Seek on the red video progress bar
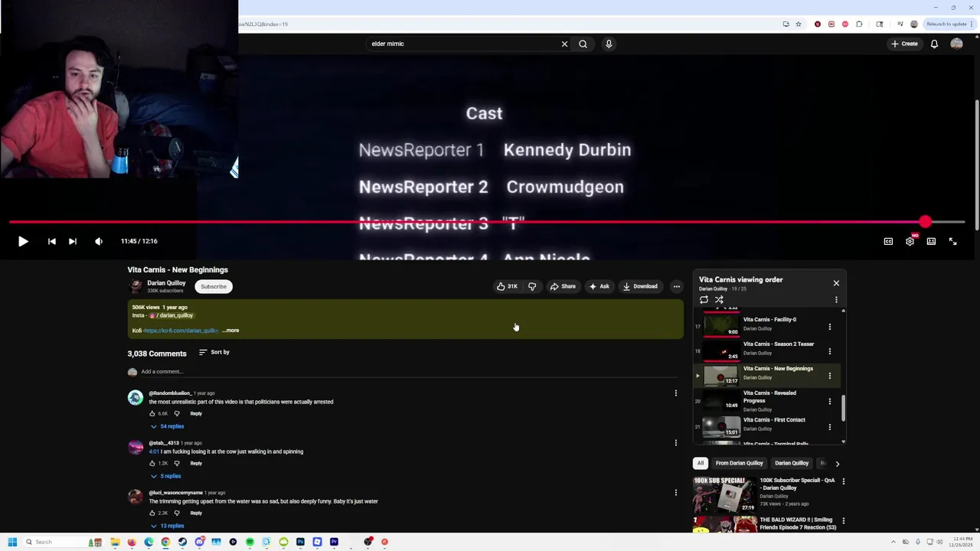The image size is (980, 551). click(x=487, y=222)
